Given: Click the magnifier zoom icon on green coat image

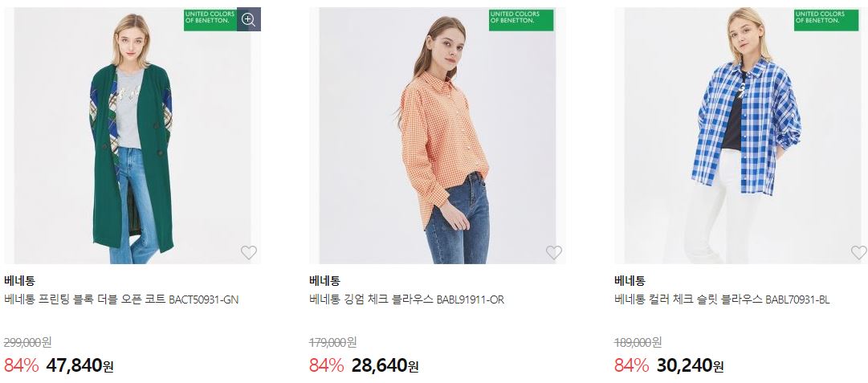Looking at the screenshot, I should click(x=249, y=19).
